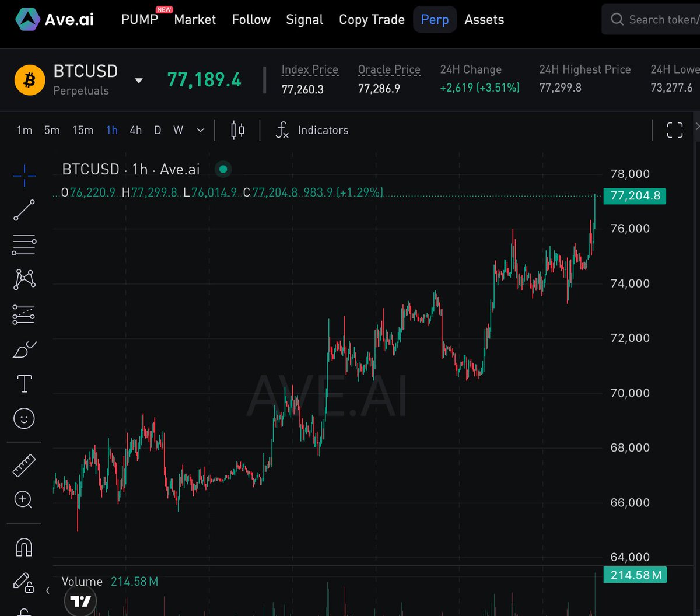
Task: Select the crosshair cursor tool
Action: pyautogui.click(x=23, y=175)
